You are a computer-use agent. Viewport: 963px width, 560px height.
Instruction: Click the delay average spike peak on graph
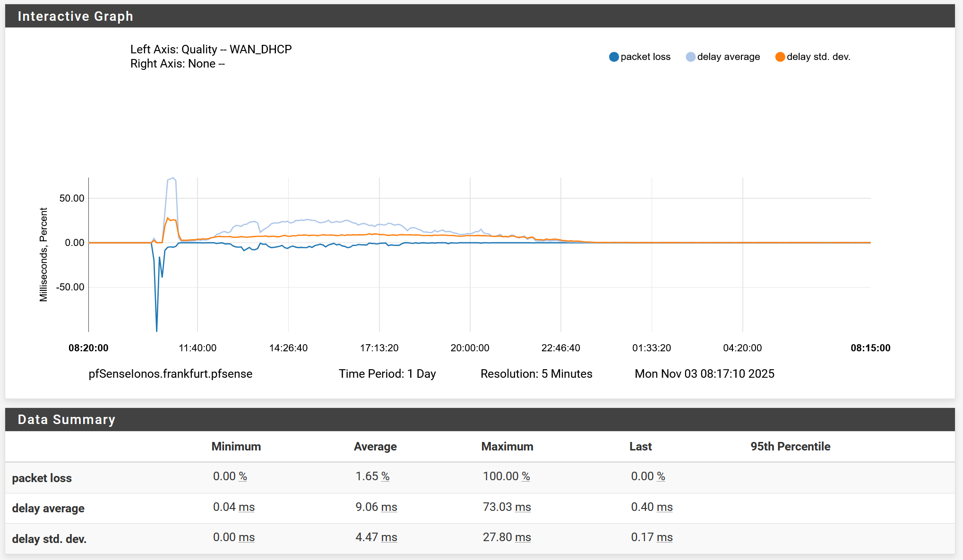click(x=173, y=178)
